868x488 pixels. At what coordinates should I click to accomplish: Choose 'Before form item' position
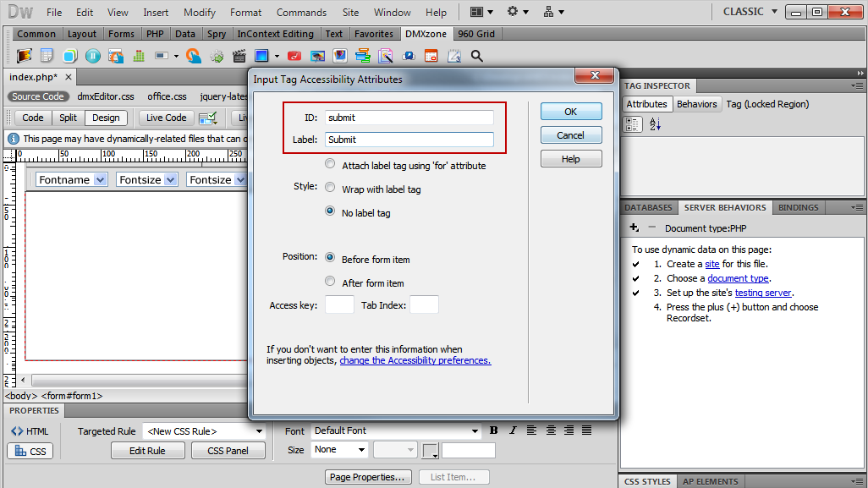click(330, 258)
